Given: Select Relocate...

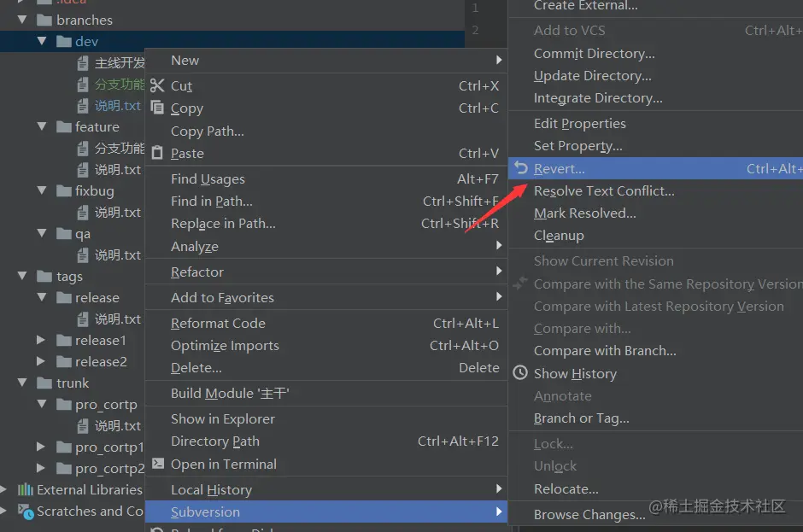Looking at the screenshot, I should click(x=655, y=489).
